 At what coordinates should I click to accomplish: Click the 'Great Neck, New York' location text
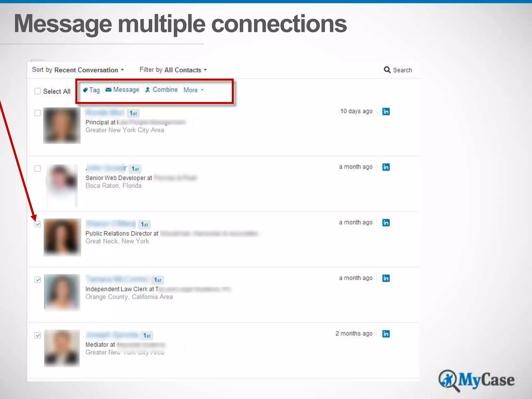[117, 241]
